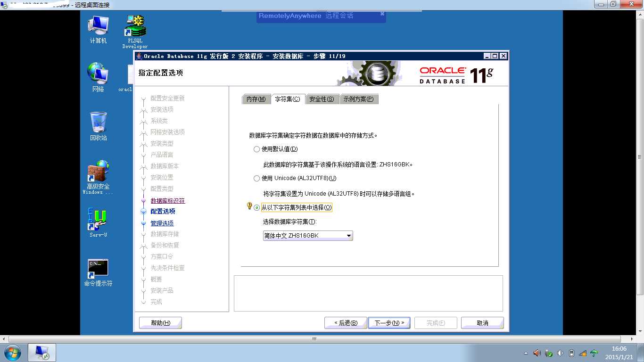
Task: Open the white volume tray icon
Action: coord(560,353)
